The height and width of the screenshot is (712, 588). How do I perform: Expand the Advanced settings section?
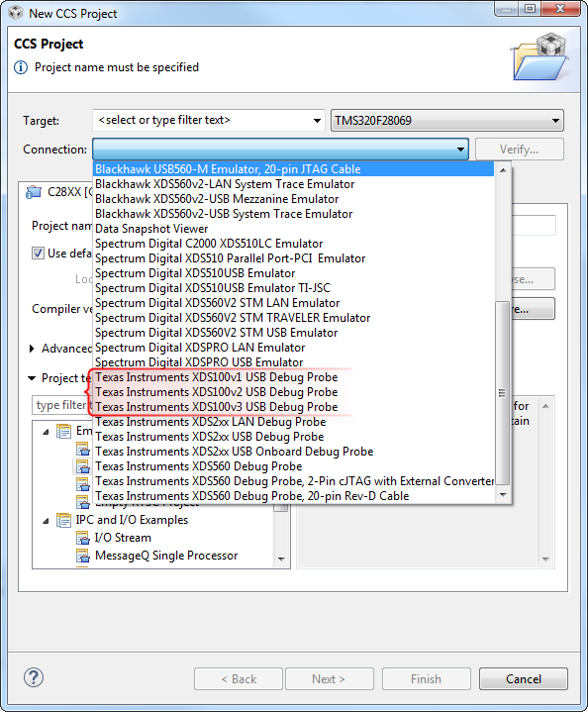[32, 349]
